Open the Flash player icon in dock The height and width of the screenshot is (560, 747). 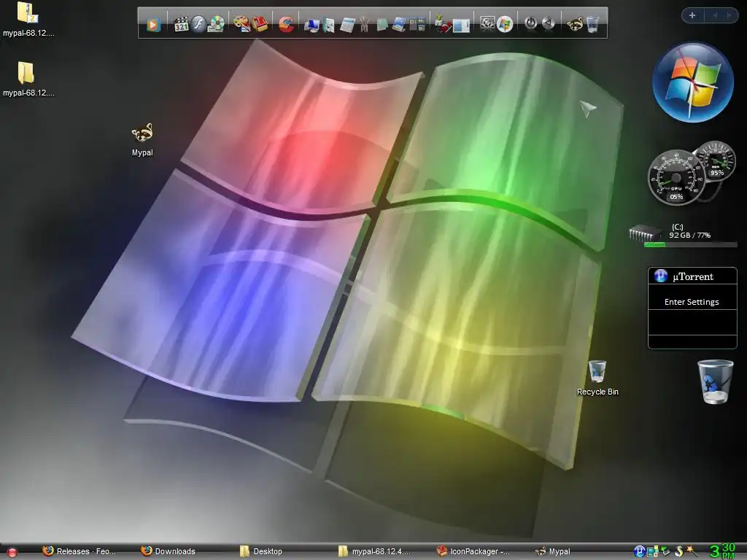[x=198, y=24]
